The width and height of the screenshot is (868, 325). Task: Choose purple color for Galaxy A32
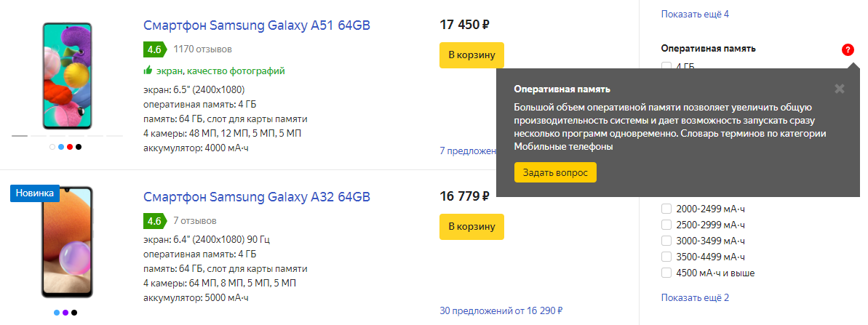click(x=65, y=313)
